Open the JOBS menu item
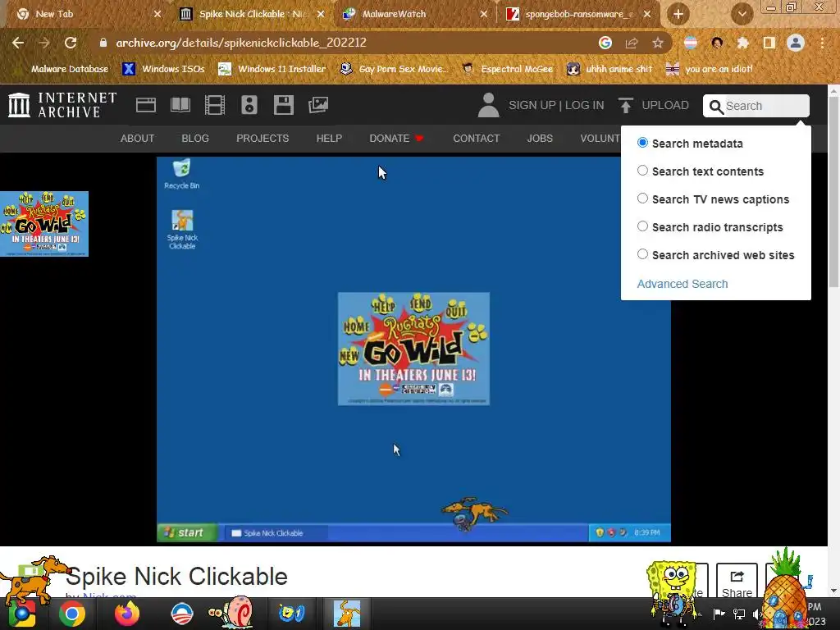Image resolution: width=840 pixels, height=630 pixels. point(540,138)
